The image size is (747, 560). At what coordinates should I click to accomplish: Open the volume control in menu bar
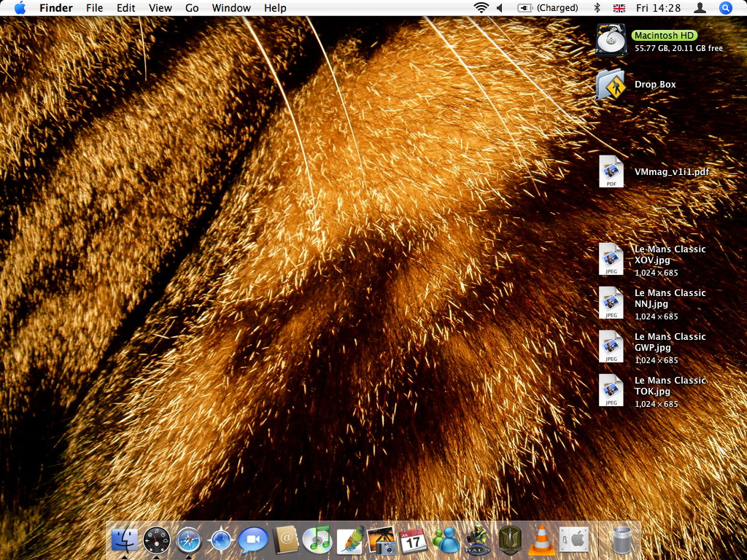tap(500, 8)
